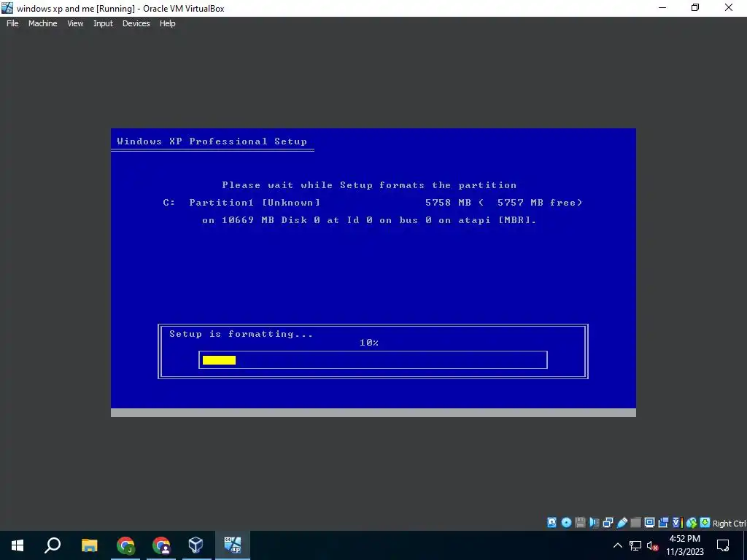Open the VirtualBox Manager cube taskbar icon

pyautogui.click(x=196, y=545)
